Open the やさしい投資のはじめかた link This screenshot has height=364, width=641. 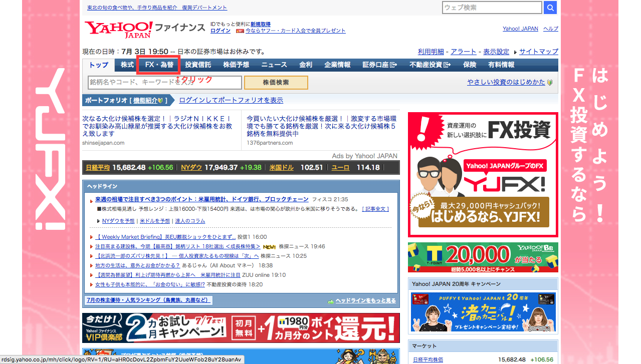506,82
